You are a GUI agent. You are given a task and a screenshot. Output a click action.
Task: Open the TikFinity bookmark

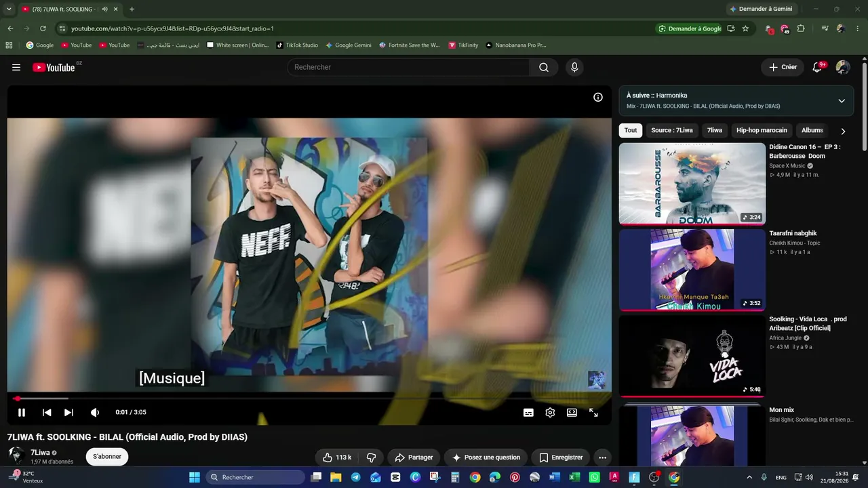pos(463,45)
